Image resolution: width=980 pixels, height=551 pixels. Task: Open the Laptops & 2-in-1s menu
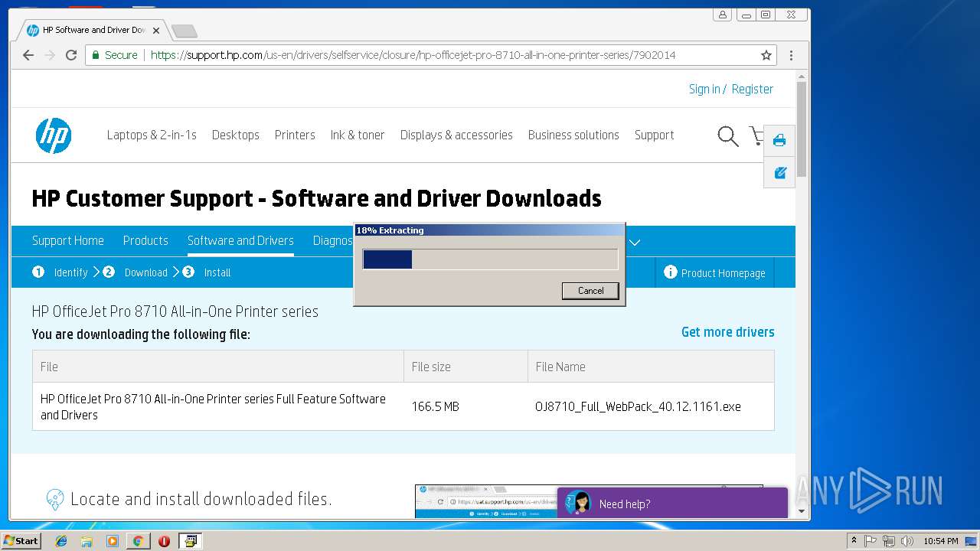pos(152,135)
